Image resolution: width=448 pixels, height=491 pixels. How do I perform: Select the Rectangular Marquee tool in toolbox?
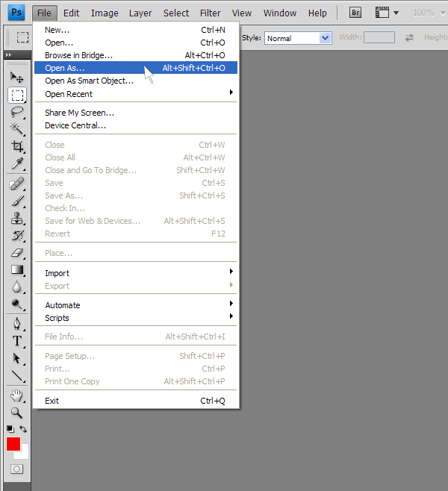pos(17,96)
